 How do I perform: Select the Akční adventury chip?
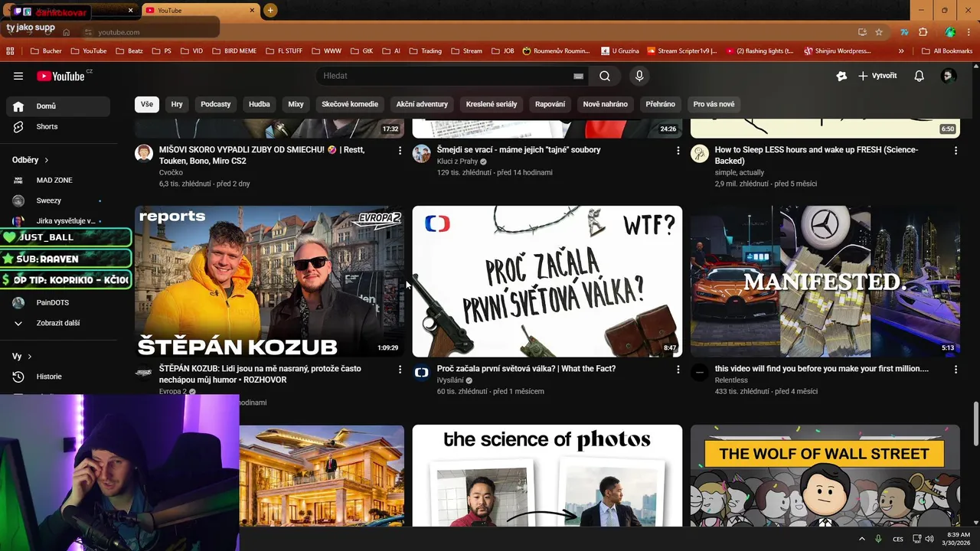(x=422, y=104)
